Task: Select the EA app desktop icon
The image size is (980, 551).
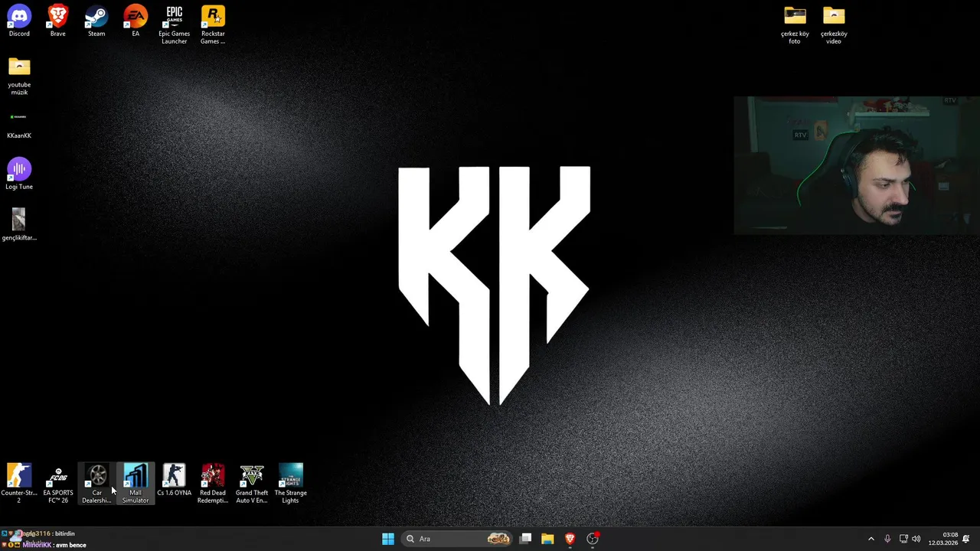Action: point(136,21)
